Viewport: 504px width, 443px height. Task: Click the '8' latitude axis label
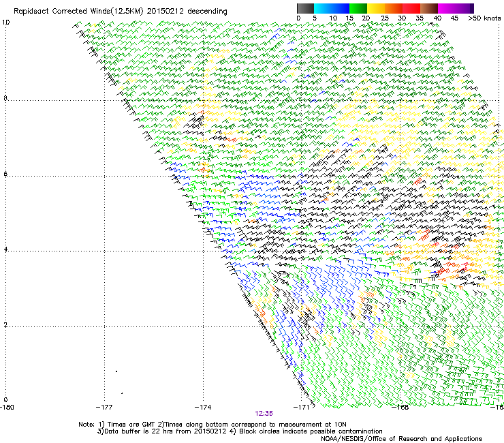pyautogui.click(x=5, y=98)
